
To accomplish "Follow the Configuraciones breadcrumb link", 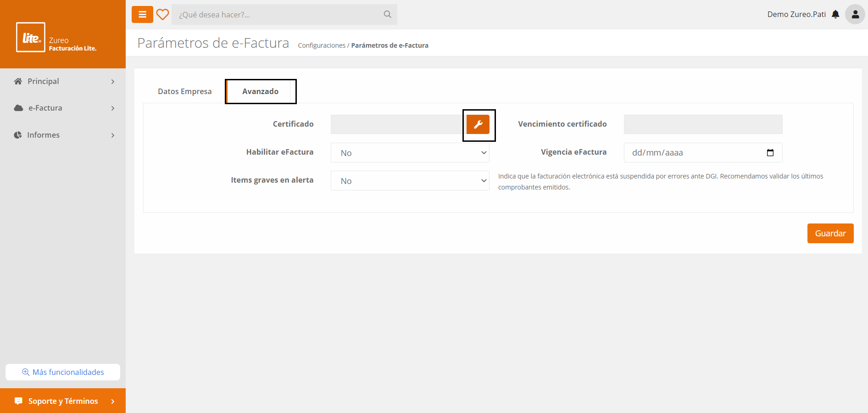I will point(322,45).
